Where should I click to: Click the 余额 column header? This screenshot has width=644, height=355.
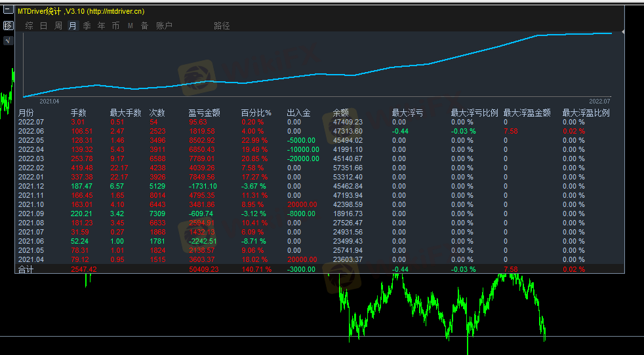click(x=340, y=113)
